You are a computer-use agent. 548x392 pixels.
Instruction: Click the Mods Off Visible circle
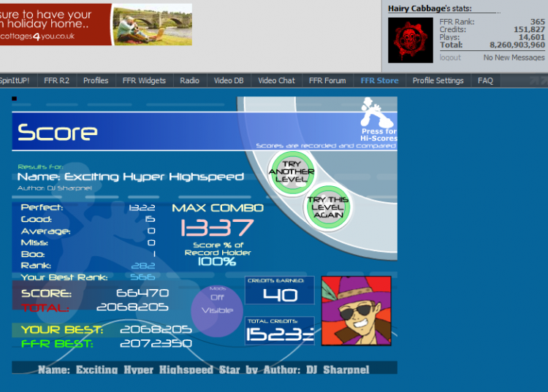[217, 311]
